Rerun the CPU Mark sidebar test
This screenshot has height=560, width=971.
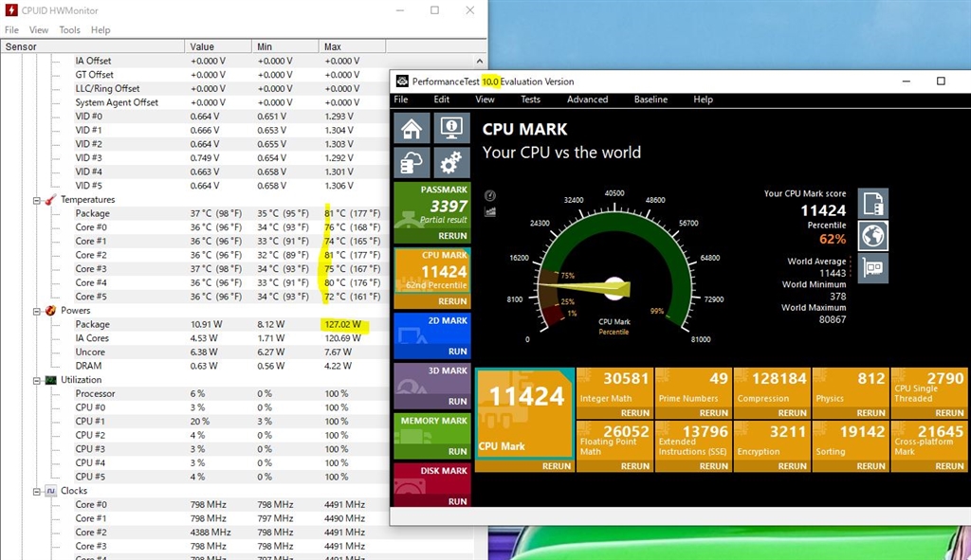pyautogui.click(x=452, y=301)
